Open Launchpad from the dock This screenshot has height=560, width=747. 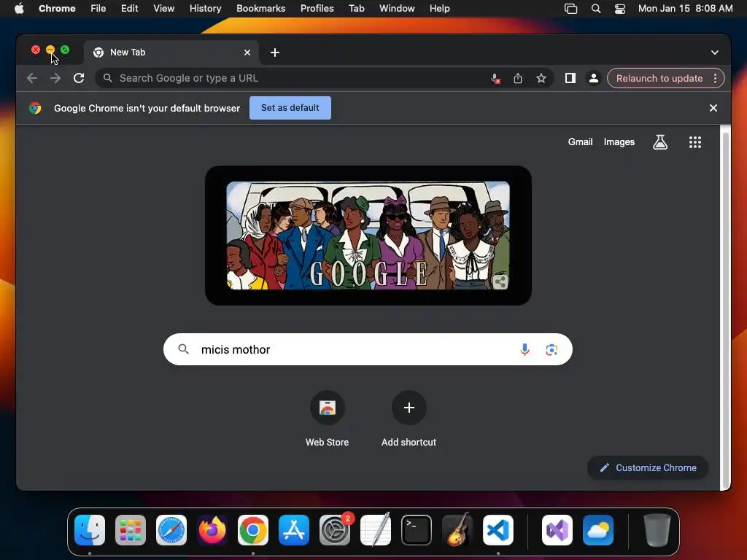pyautogui.click(x=131, y=529)
